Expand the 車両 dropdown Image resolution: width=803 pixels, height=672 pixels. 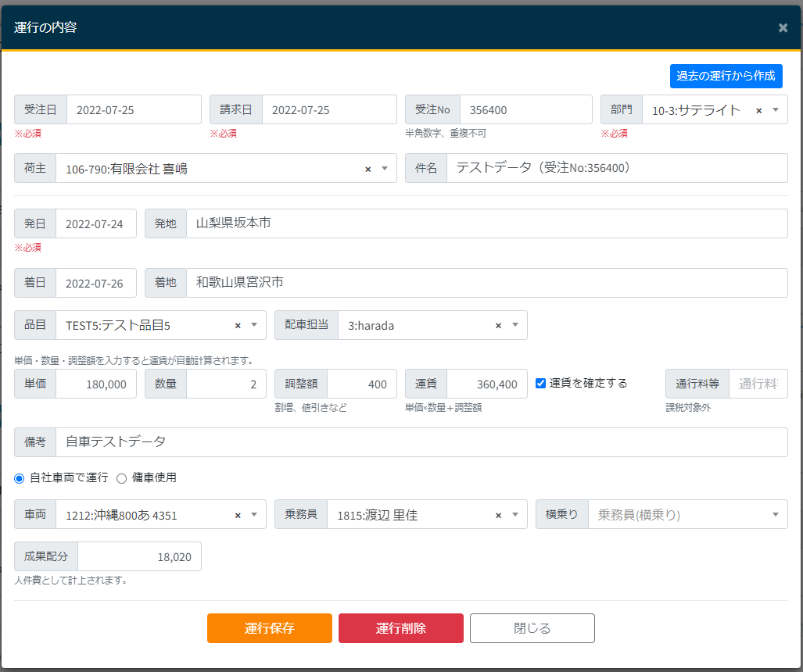coord(254,514)
